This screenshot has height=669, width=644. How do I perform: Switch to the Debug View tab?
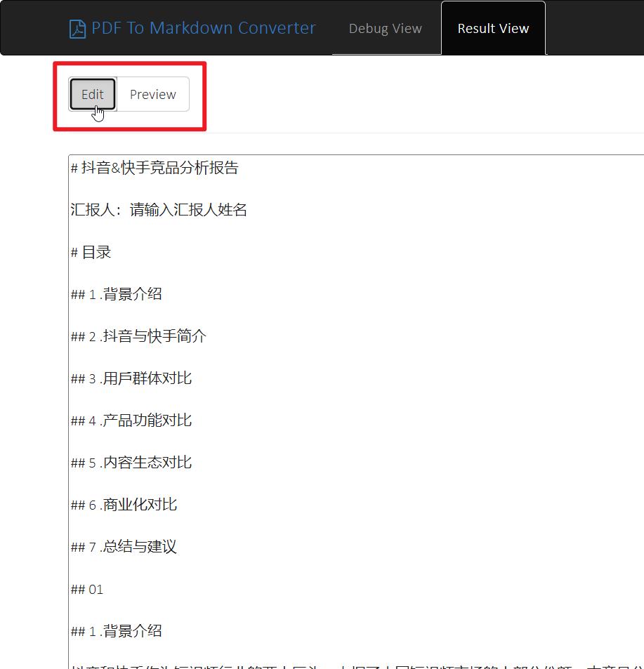385,28
